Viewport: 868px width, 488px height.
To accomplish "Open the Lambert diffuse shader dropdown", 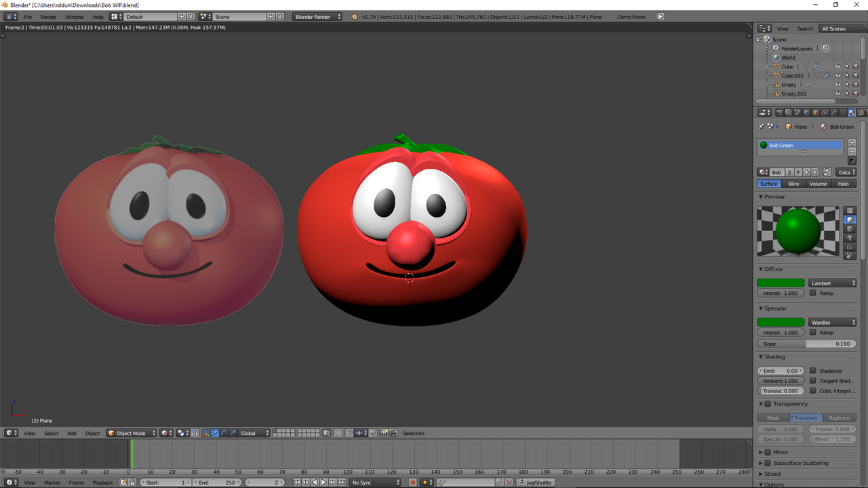I will [x=832, y=283].
